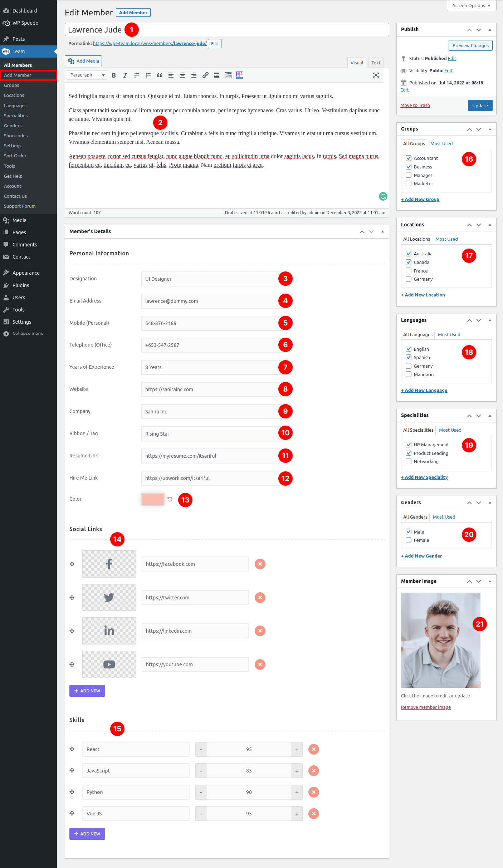
Task: Click the Add New Group link
Action: click(x=420, y=200)
